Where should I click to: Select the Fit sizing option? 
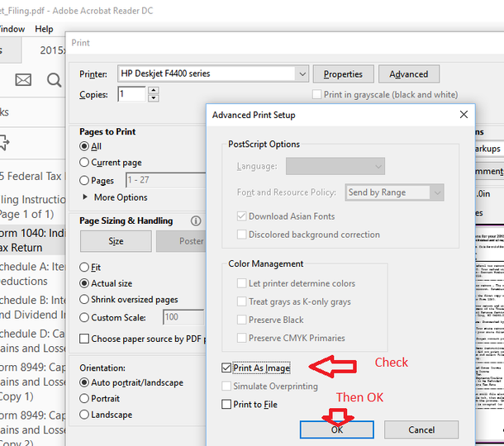84,267
